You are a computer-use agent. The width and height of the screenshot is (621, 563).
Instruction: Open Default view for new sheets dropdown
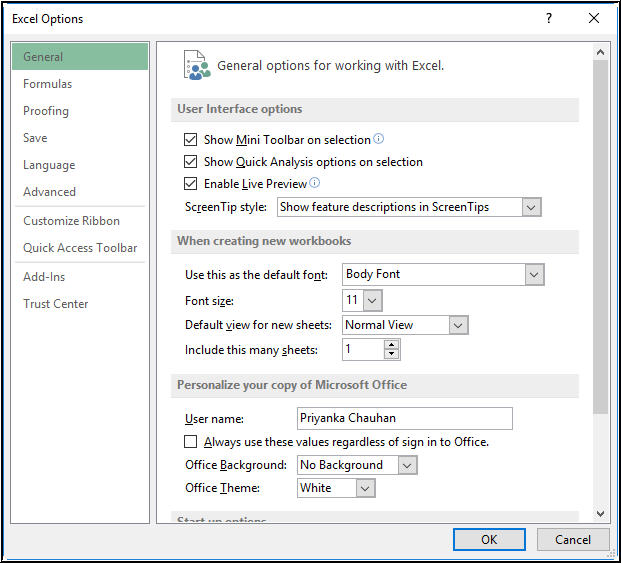coord(458,325)
